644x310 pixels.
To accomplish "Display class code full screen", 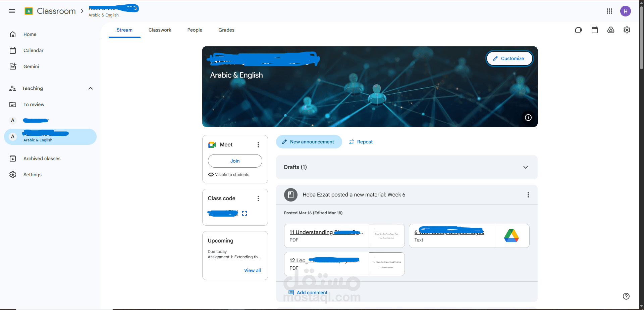I will click(x=245, y=213).
